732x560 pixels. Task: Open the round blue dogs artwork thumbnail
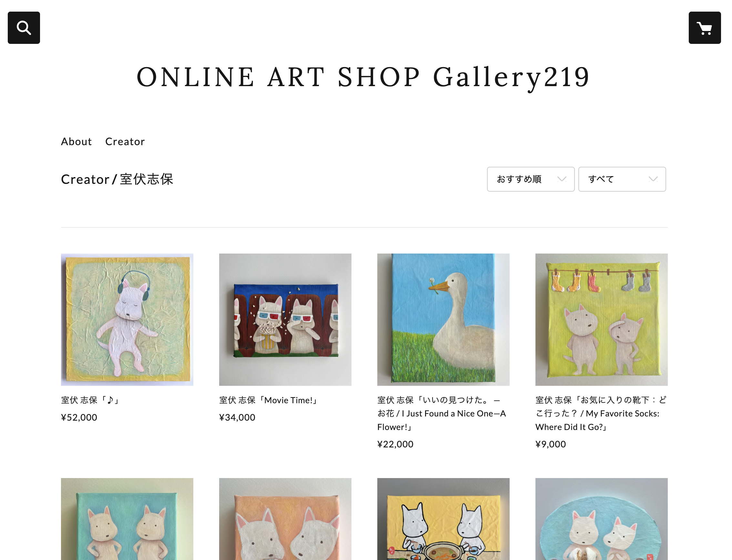[x=601, y=519]
